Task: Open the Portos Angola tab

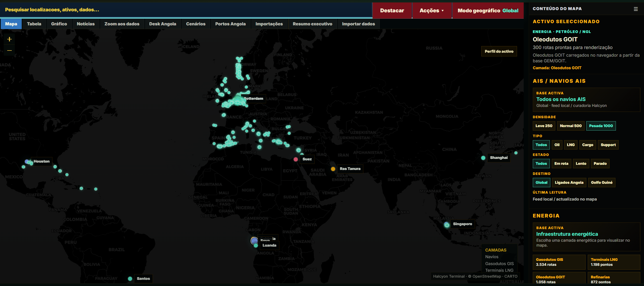Action: (230, 24)
